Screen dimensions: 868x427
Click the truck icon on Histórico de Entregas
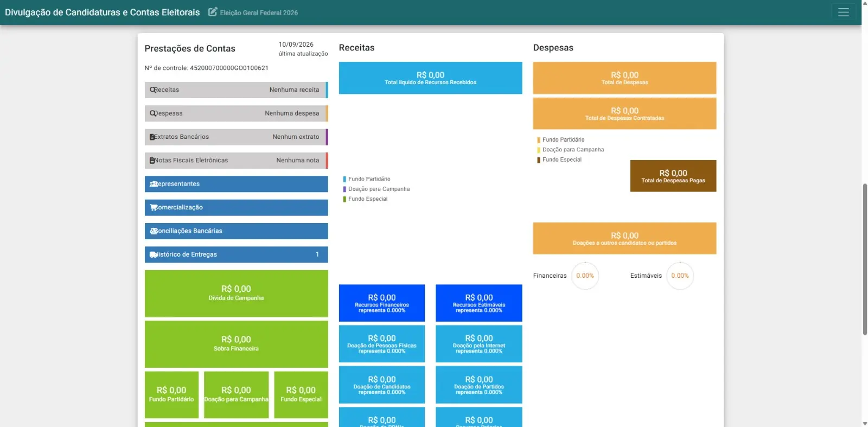[154, 254]
